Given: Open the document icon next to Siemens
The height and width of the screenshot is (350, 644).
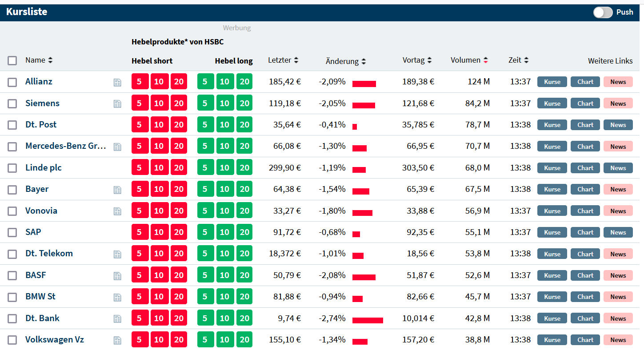Looking at the screenshot, I should (117, 103).
